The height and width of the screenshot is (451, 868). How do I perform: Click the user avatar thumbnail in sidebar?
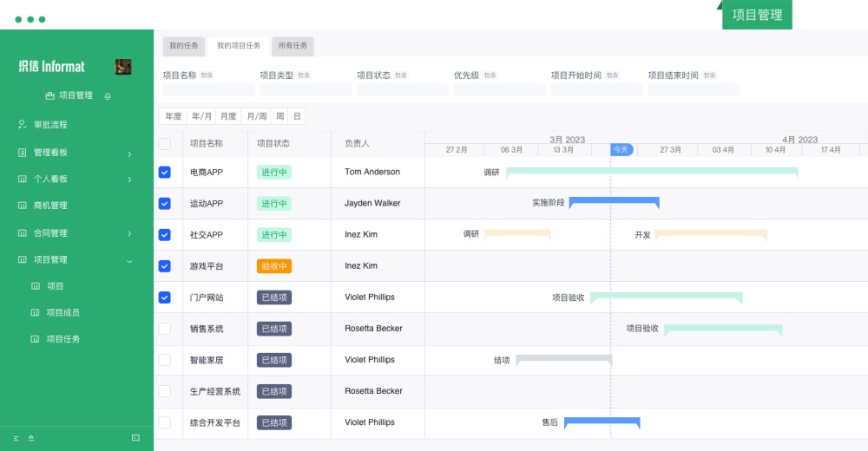click(x=123, y=67)
